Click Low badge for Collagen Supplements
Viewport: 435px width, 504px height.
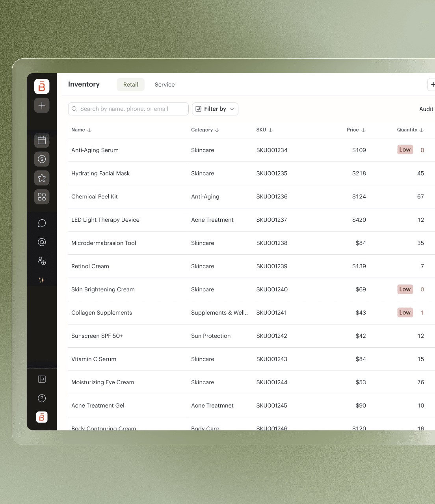coord(405,313)
